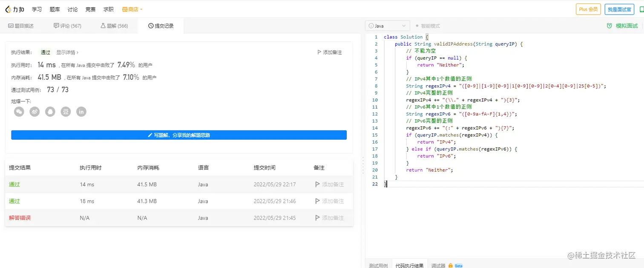This screenshot has height=268, width=644.
Task: Add a note via top 添加备注
Action: point(330,52)
